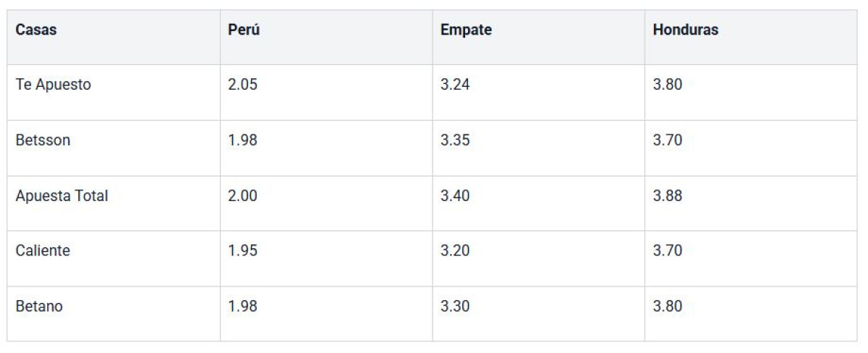Click Betano's Empate odds 3.30
The height and width of the screenshot is (353, 868).
[x=455, y=307]
